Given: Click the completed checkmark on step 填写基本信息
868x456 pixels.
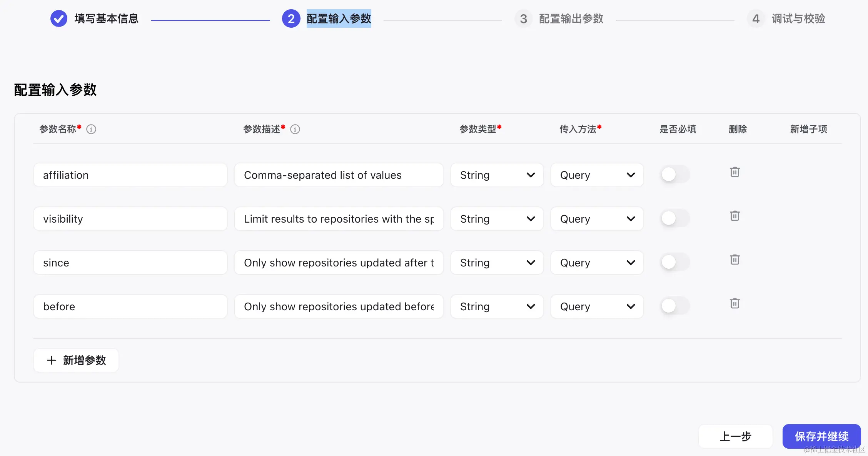Looking at the screenshot, I should (x=58, y=18).
